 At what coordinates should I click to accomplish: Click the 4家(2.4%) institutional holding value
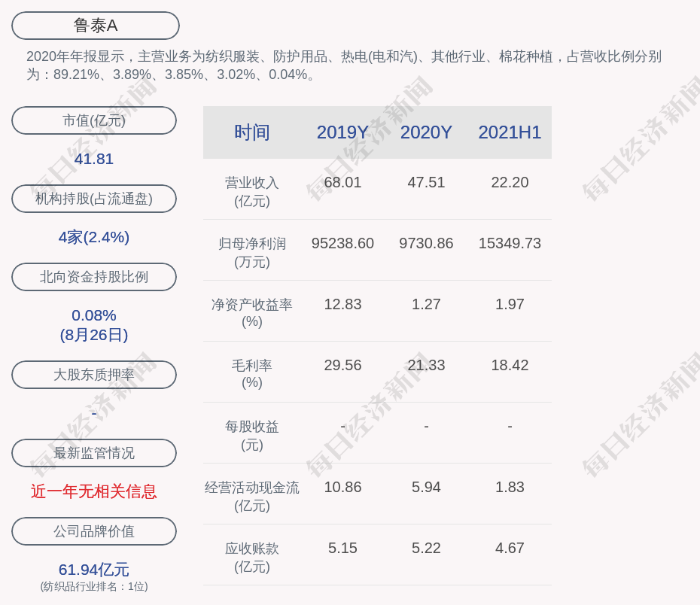[x=94, y=237]
